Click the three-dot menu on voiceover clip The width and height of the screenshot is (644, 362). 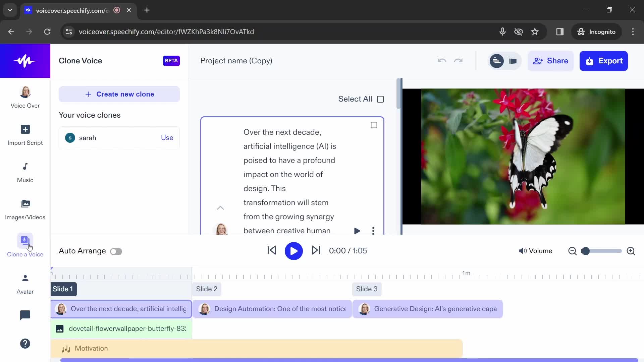[x=373, y=230]
